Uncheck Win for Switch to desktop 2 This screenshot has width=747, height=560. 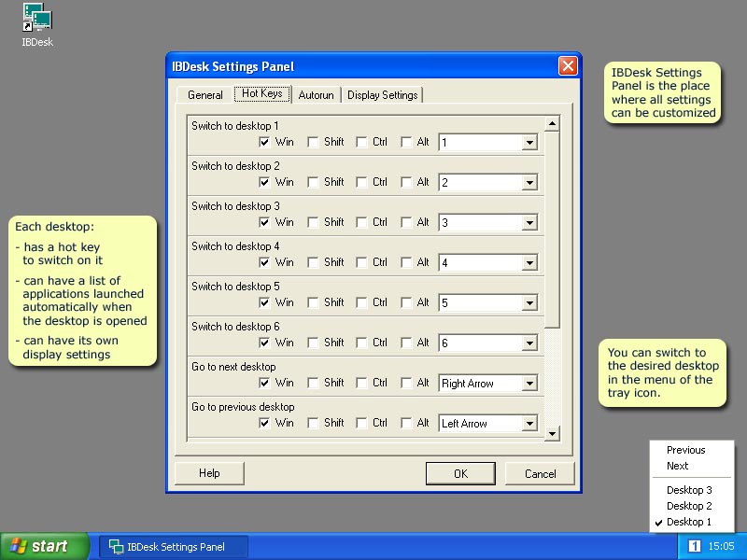click(x=264, y=182)
